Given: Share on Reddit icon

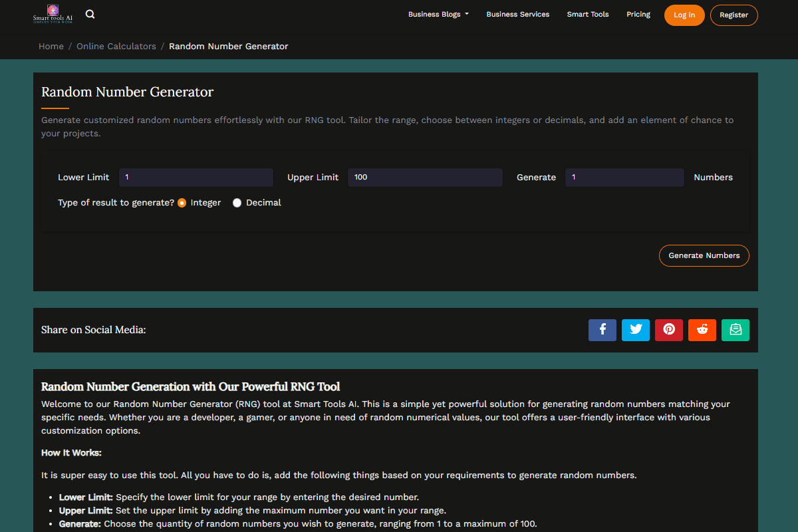Looking at the screenshot, I should point(702,330).
